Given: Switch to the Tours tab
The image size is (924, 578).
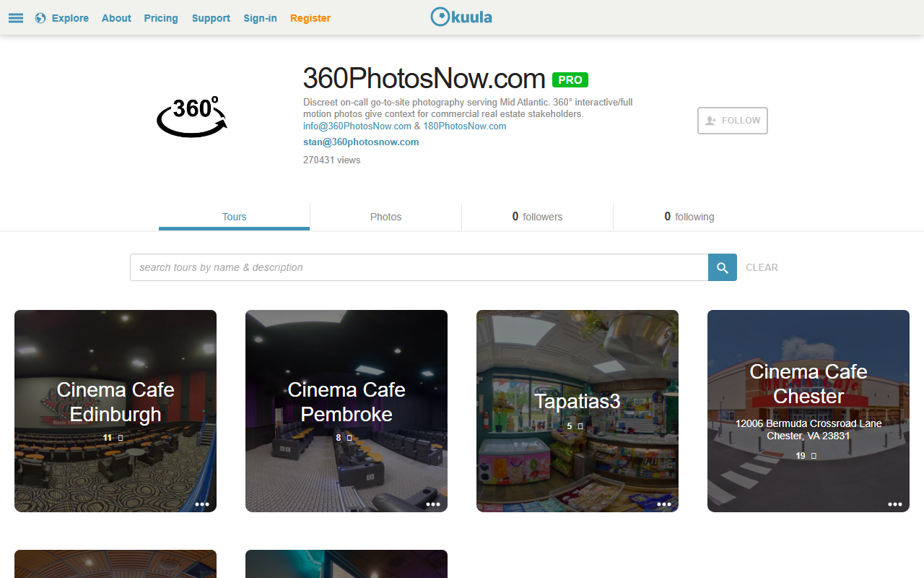Looking at the screenshot, I should (x=234, y=217).
